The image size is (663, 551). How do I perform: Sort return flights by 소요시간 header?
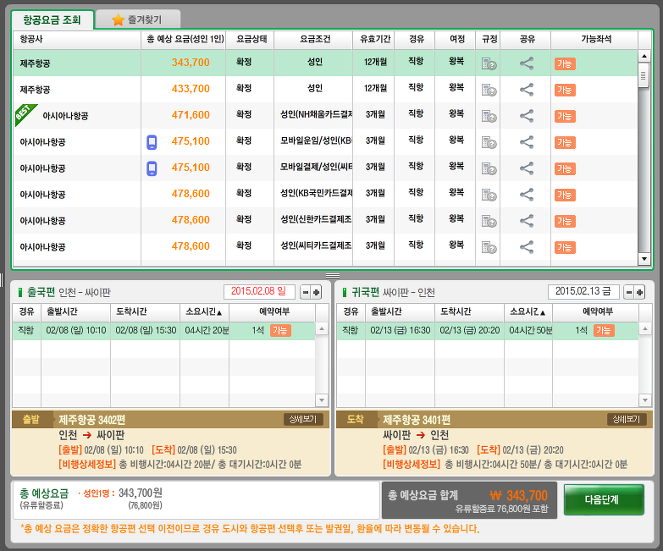tap(528, 312)
